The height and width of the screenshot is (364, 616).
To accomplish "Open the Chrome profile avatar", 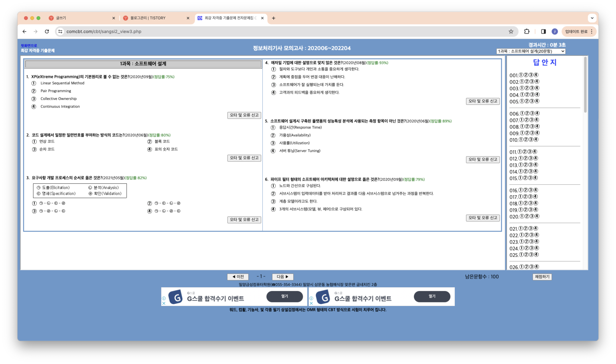I will (554, 31).
